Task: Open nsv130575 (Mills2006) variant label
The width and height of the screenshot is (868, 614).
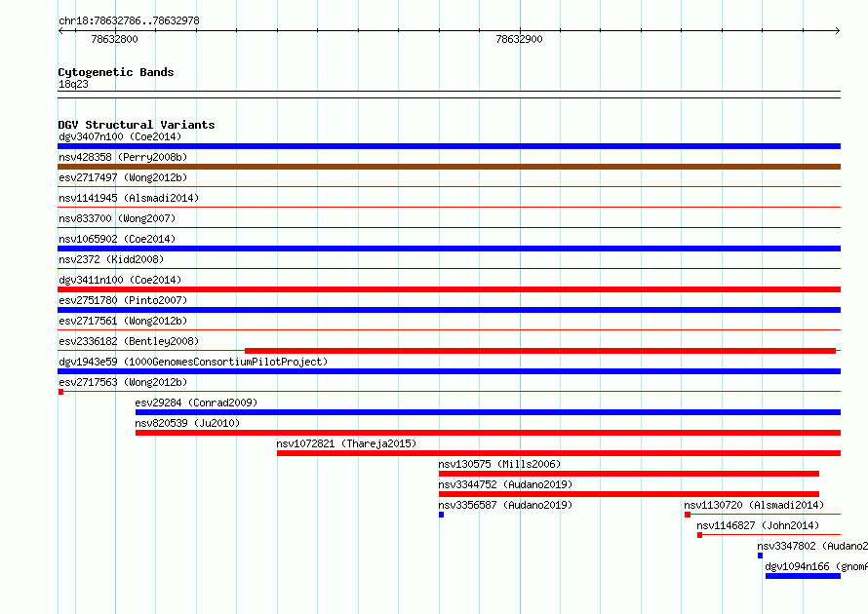Action: tap(499, 464)
